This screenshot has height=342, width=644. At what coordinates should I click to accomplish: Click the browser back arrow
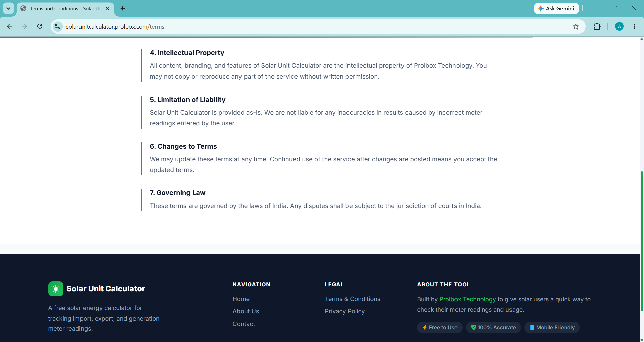pos(10,26)
